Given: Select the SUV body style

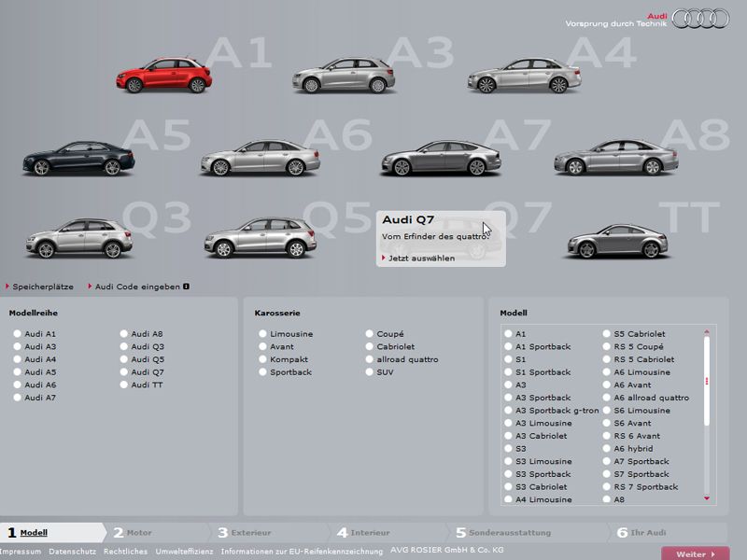Looking at the screenshot, I should [369, 371].
